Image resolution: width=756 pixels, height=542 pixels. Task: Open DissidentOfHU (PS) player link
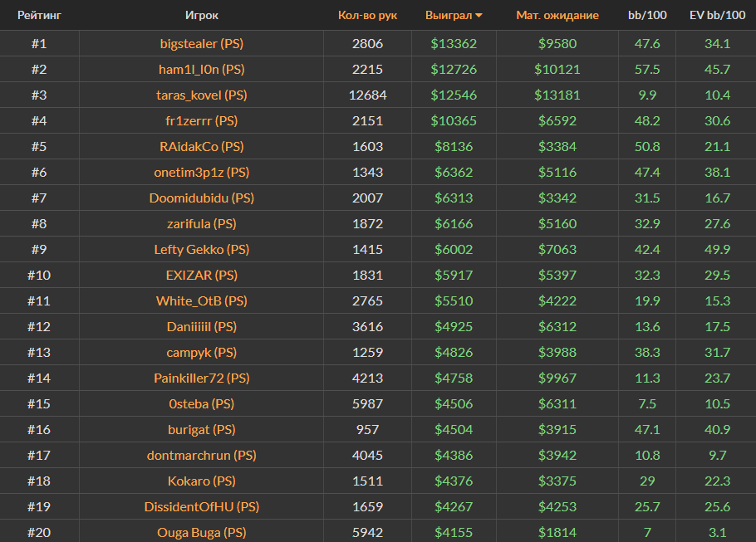tap(202, 506)
